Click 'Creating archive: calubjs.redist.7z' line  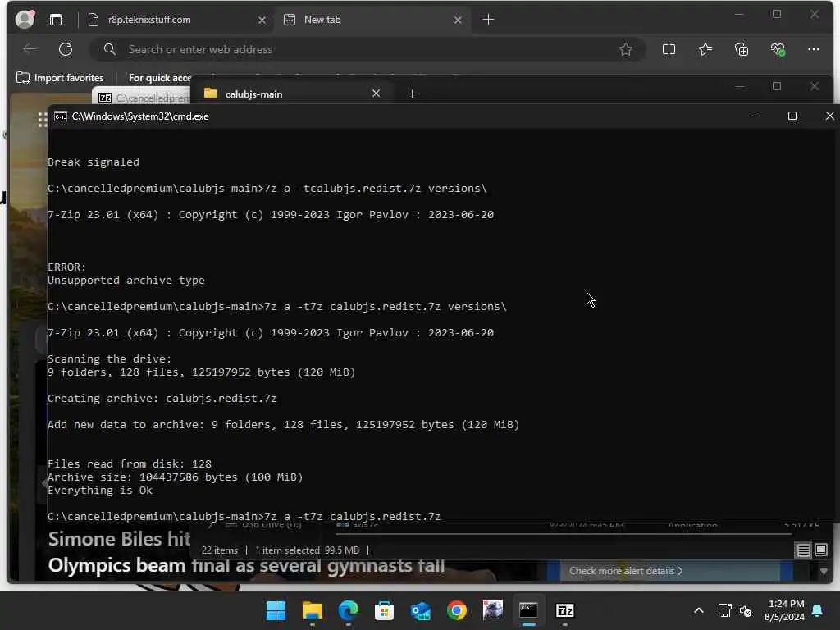click(x=162, y=398)
